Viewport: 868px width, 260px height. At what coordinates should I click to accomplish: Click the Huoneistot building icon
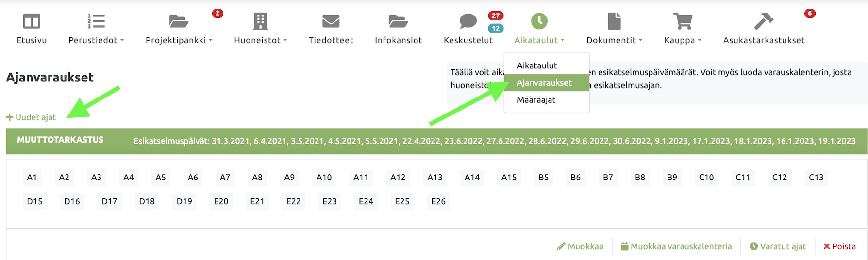click(260, 21)
